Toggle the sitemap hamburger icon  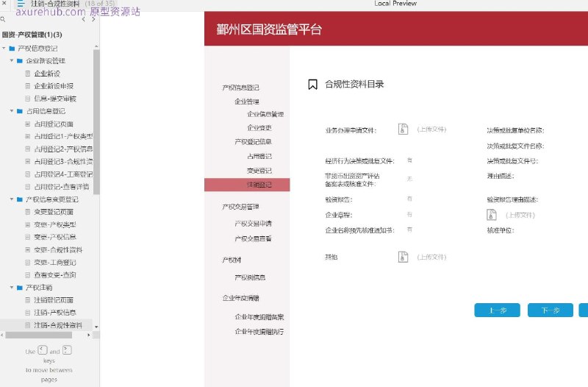click(x=21, y=4)
